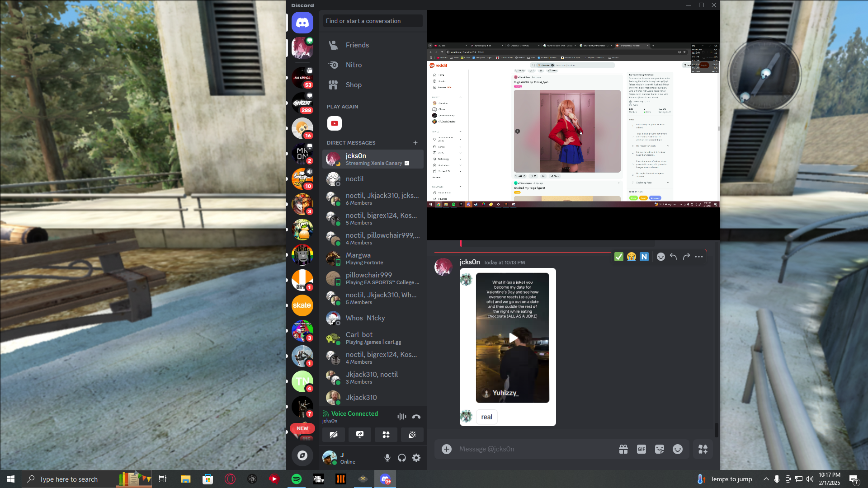The image size is (868, 488).
Task: Open the GIF picker
Action: [641, 449]
